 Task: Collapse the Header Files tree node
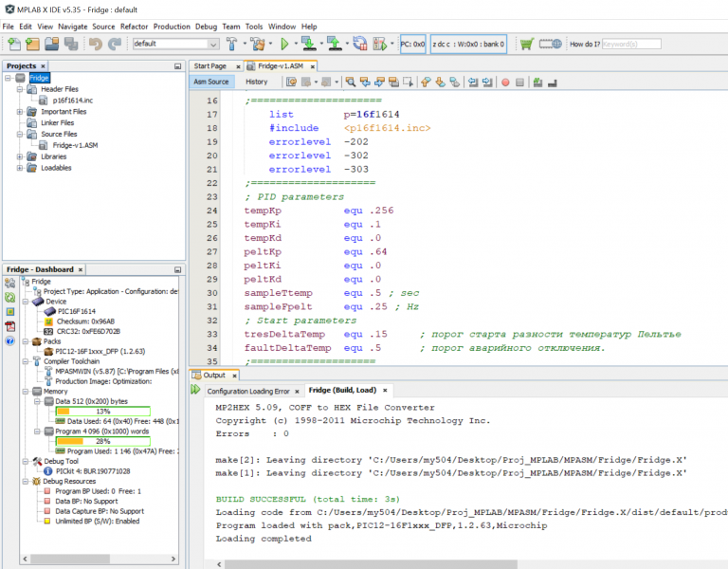[x=20, y=89]
